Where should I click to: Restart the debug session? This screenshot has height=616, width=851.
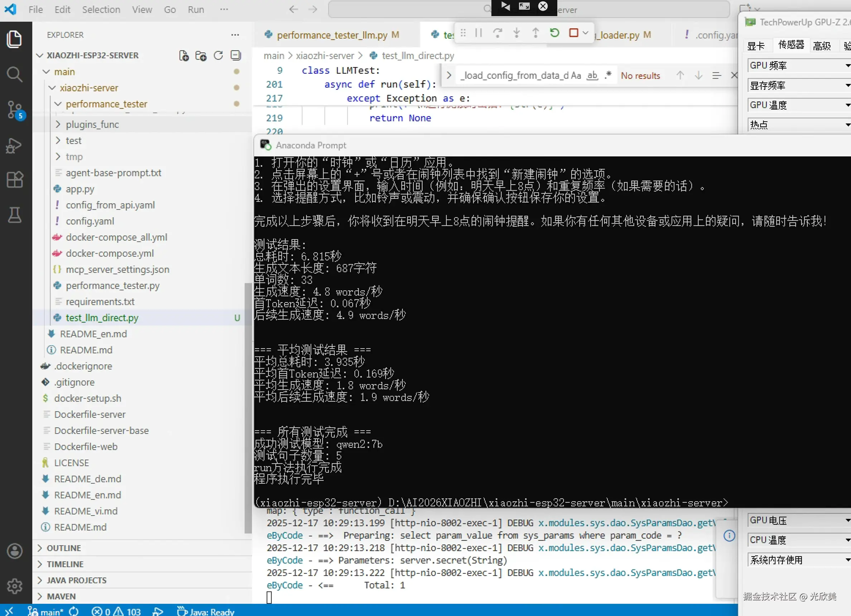tap(554, 33)
